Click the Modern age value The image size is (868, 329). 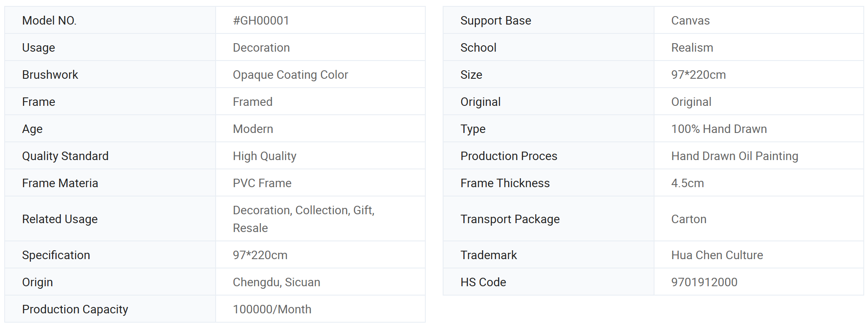[253, 129]
